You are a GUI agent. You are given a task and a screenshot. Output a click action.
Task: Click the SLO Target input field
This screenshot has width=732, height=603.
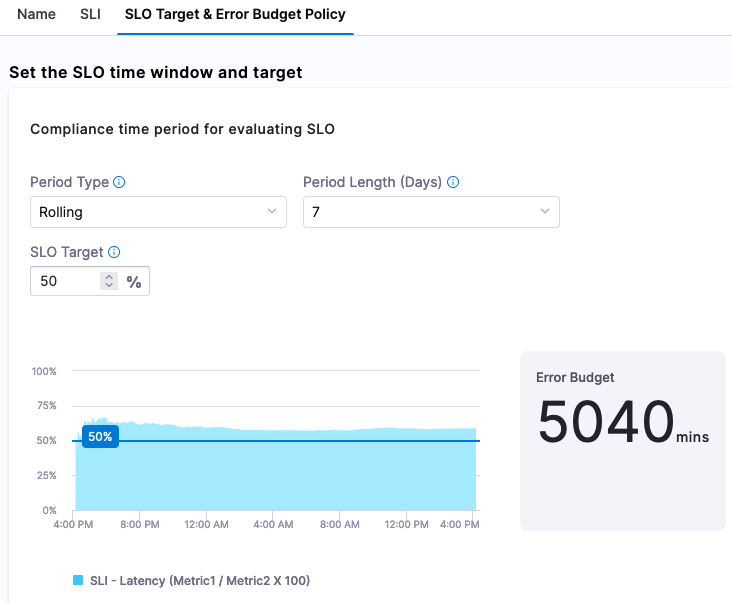tap(65, 282)
